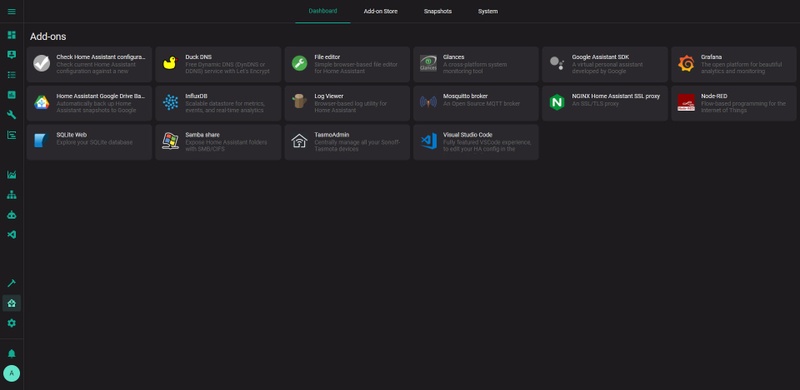The image size is (800, 390).
Task: Open the Logbook list sidebar icon
Action: (11, 75)
